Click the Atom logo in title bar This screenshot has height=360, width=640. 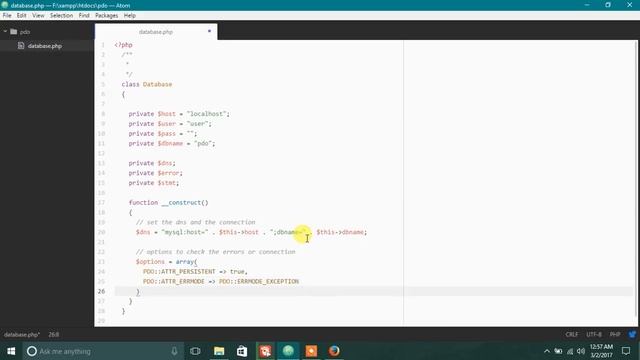pyautogui.click(x=5, y=5)
